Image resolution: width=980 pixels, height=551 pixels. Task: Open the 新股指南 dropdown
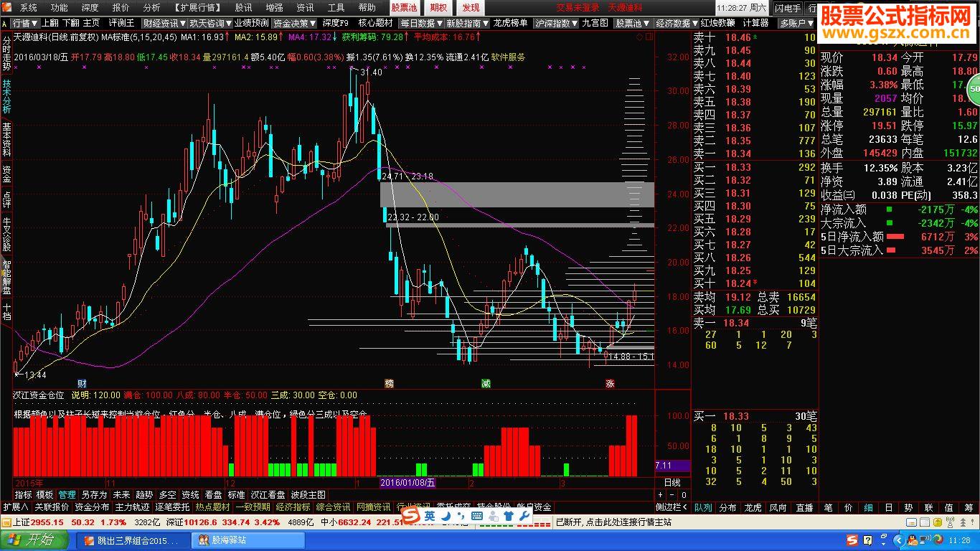click(x=467, y=23)
